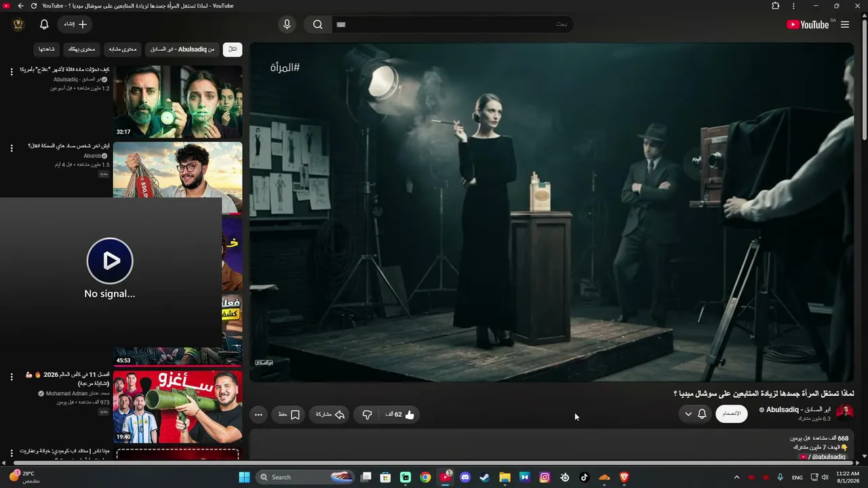Viewport: 868px width, 488px height.
Task: Click the Join (الانضمام) button
Action: pyautogui.click(x=732, y=413)
